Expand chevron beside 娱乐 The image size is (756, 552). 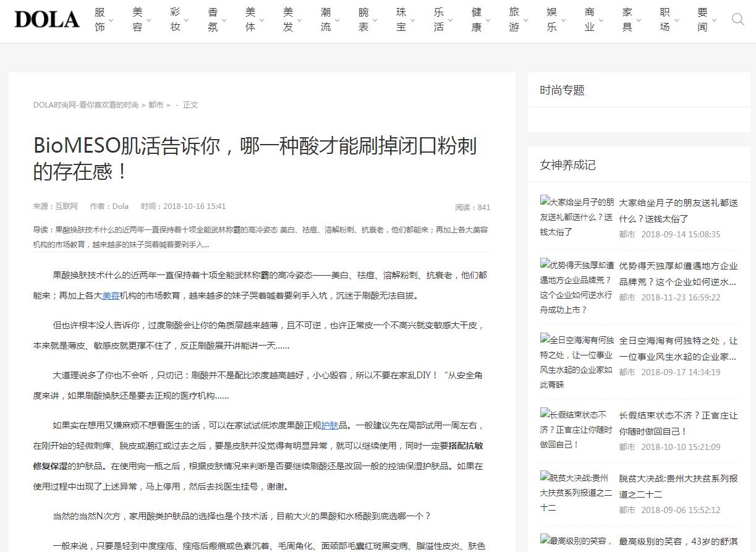(564, 20)
